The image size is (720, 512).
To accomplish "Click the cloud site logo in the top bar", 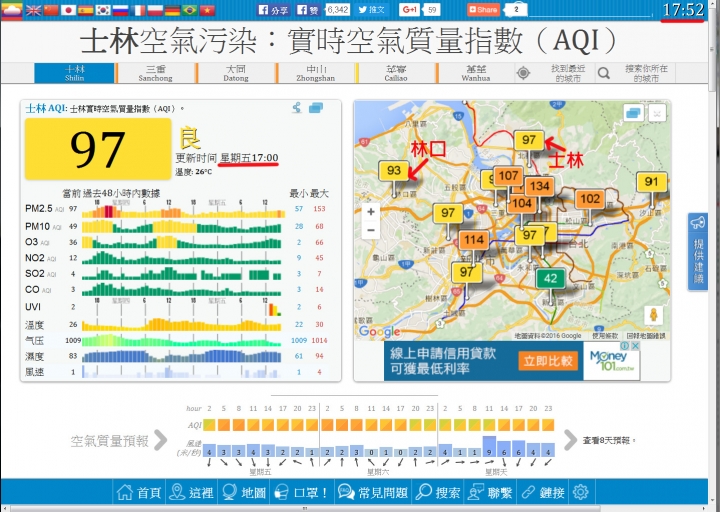I will click(x=12, y=10).
